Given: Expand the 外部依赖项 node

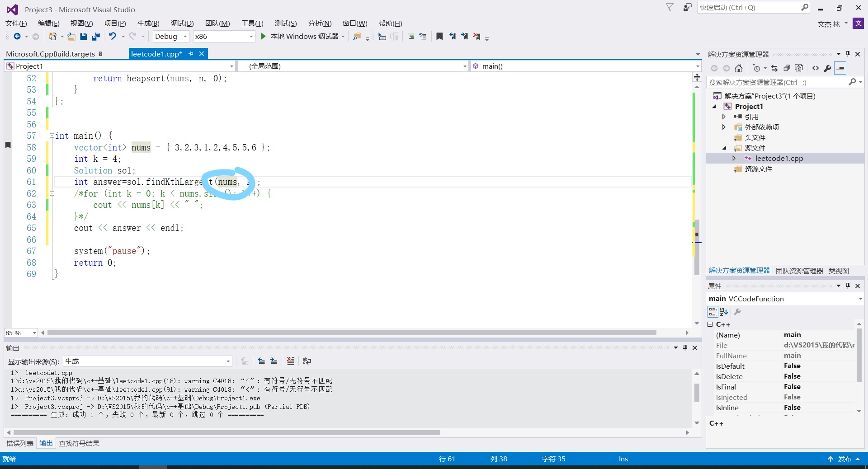Looking at the screenshot, I should [724, 127].
